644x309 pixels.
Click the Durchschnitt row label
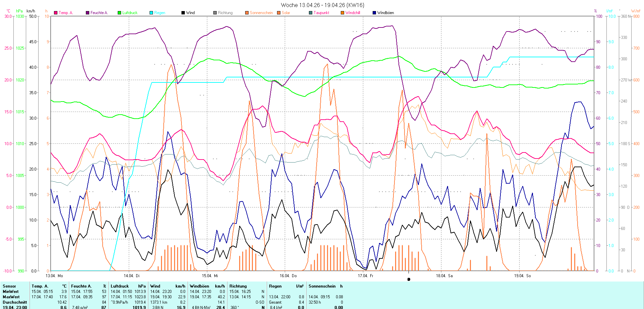[15, 302]
